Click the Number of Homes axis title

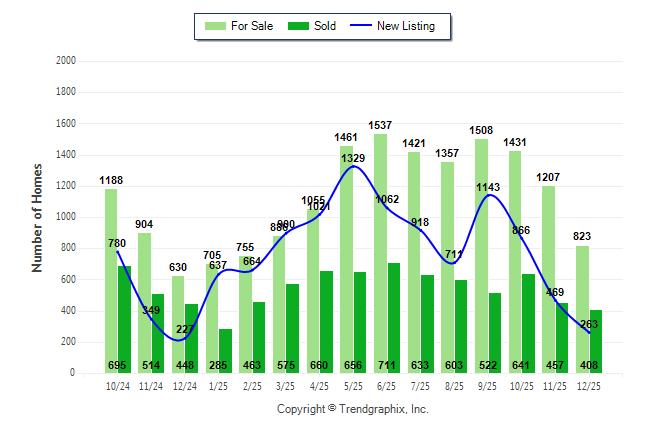coord(37,217)
